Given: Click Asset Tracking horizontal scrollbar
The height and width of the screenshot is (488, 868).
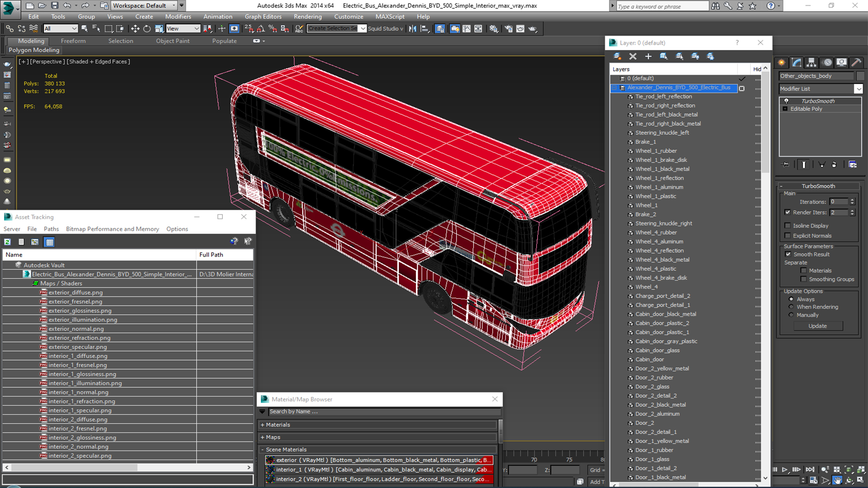Looking at the screenshot, I should 127,467.
